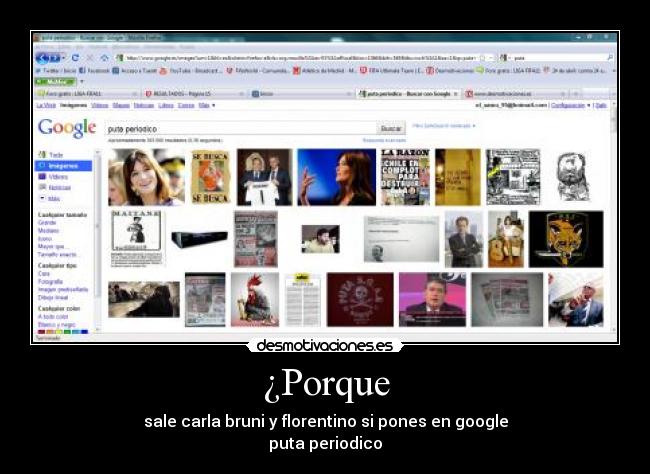Filter by Fotografía type
Image resolution: width=650 pixels, height=474 pixels.
coord(51,282)
